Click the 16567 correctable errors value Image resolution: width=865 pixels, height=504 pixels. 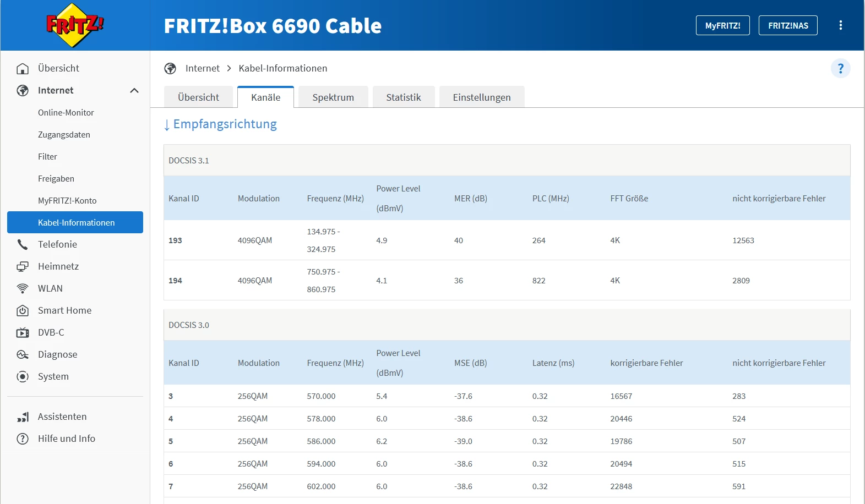[621, 396]
